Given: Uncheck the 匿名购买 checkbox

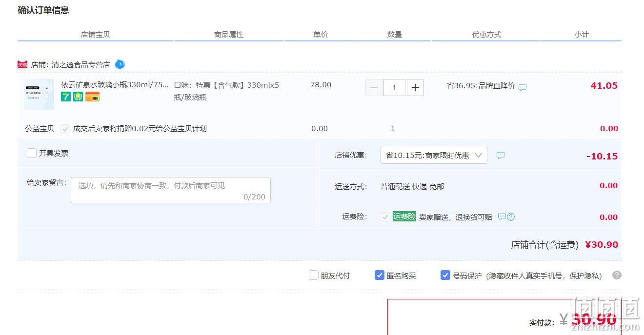Looking at the screenshot, I should [x=380, y=275].
